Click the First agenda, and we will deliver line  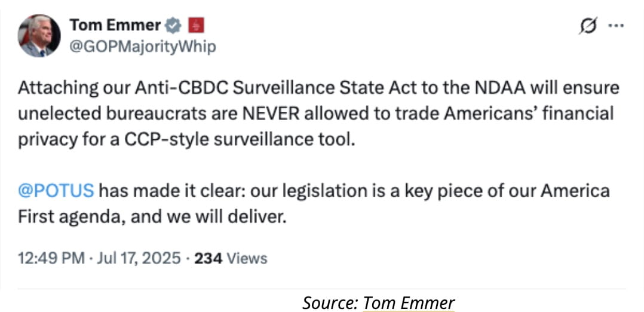click(x=152, y=218)
